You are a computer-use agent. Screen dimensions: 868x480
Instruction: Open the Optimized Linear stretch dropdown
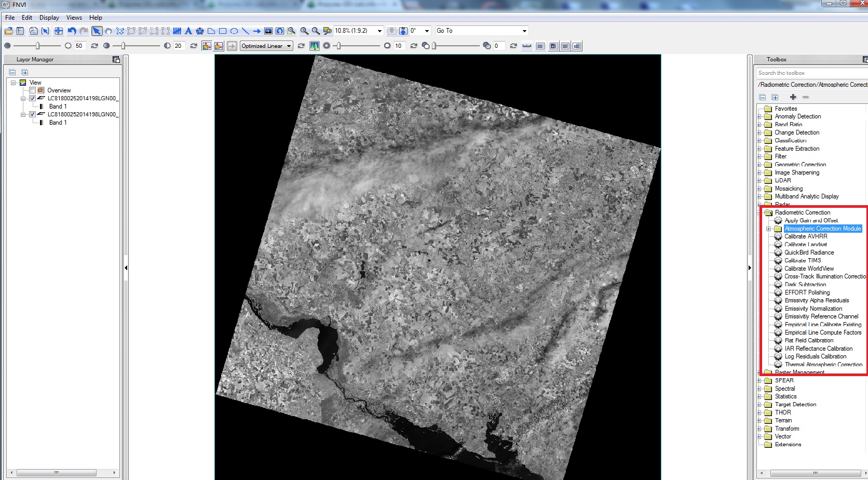(289, 46)
